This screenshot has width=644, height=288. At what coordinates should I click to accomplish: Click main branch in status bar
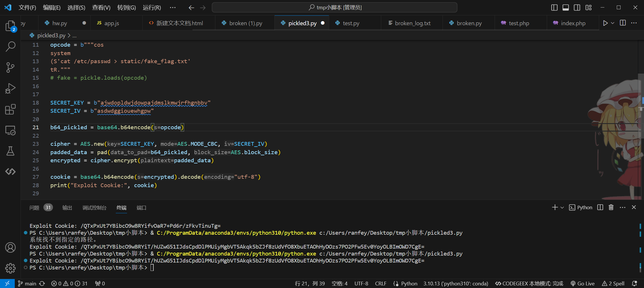[27, 283]
